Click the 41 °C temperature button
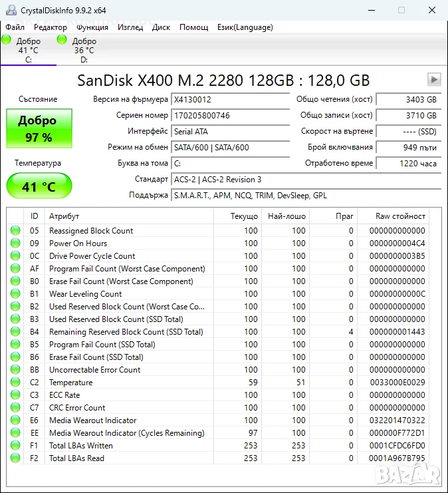This screenshot has width=448, height=493. click(x=39, y=186)
